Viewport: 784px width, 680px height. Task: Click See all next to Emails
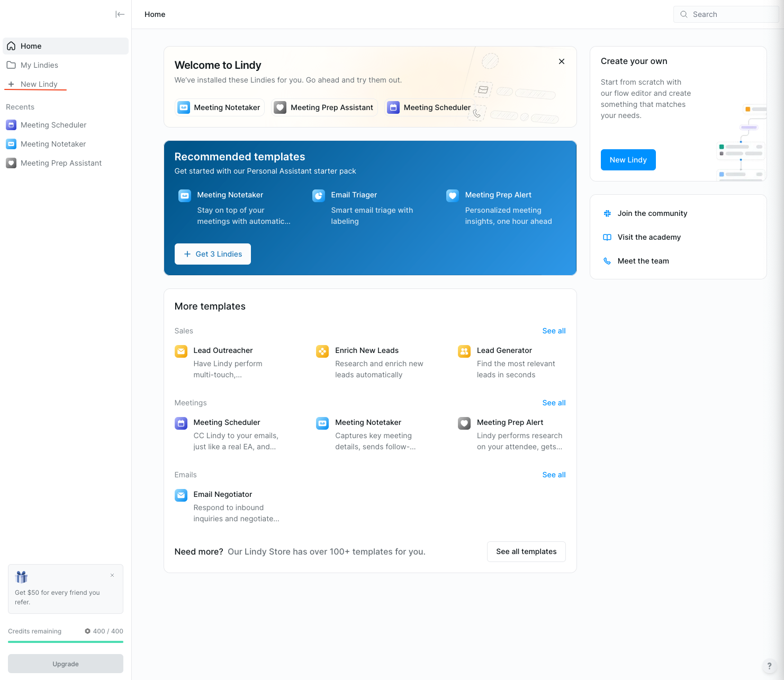point(554,475)
